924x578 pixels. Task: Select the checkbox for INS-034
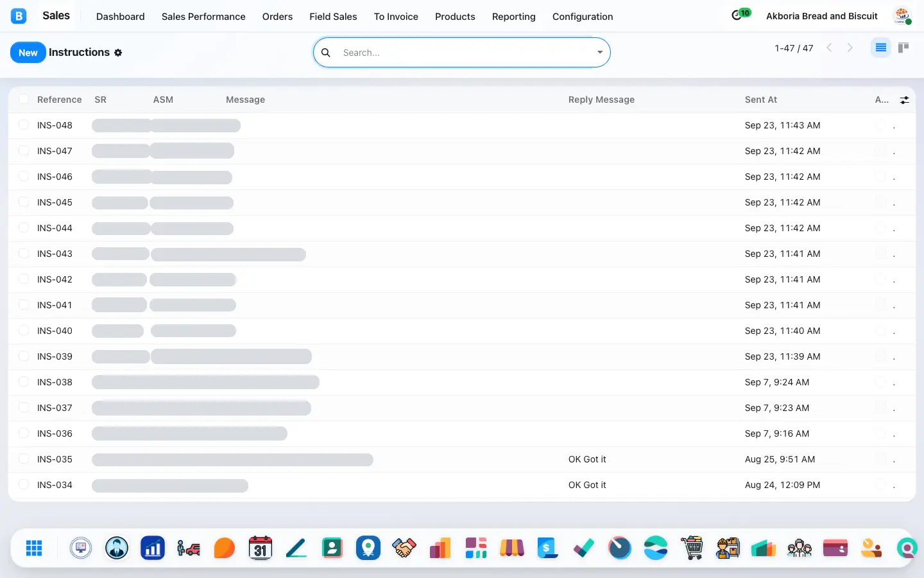click(24, 484)
